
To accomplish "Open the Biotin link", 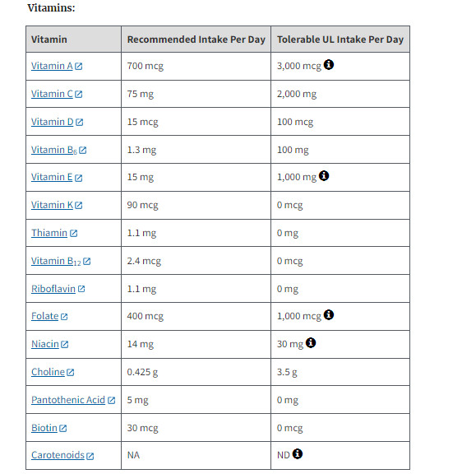I will 44,428.
